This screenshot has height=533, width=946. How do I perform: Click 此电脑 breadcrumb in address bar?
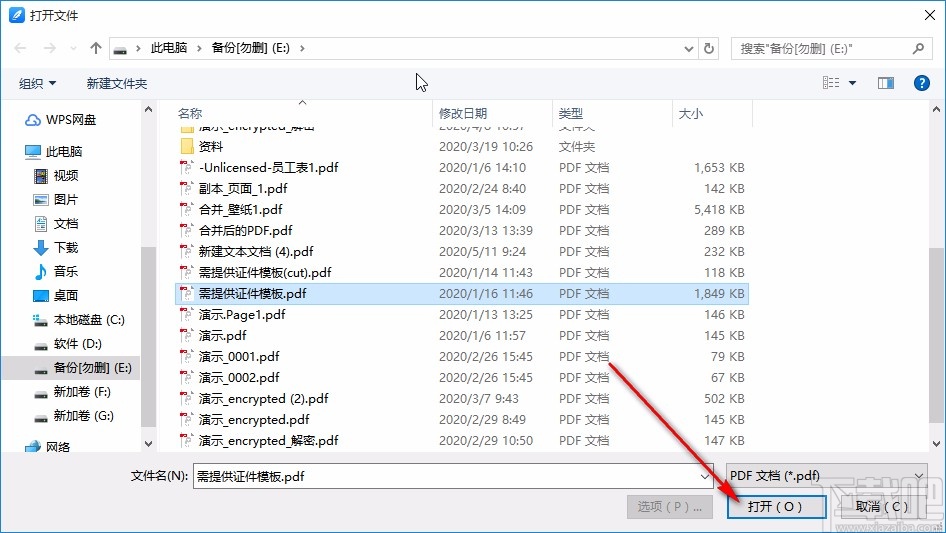pyautogui.click(x=168, y=48)
